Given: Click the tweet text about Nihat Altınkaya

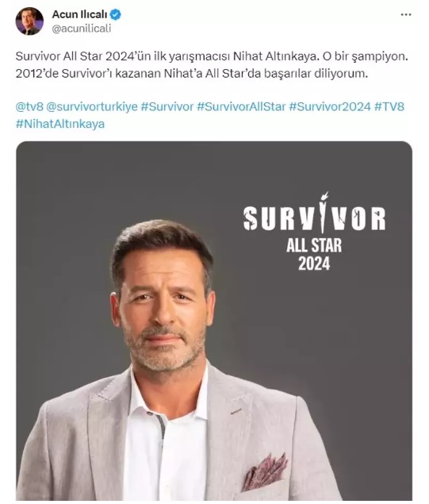Looking at the screenshot, I should (x=212, y=65).
